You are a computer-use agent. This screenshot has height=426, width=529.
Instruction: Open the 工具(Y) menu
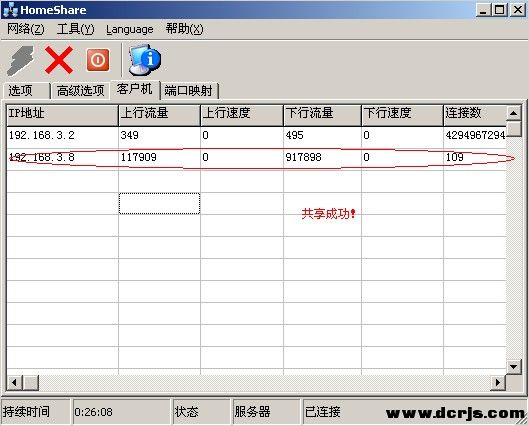[76, 29]
